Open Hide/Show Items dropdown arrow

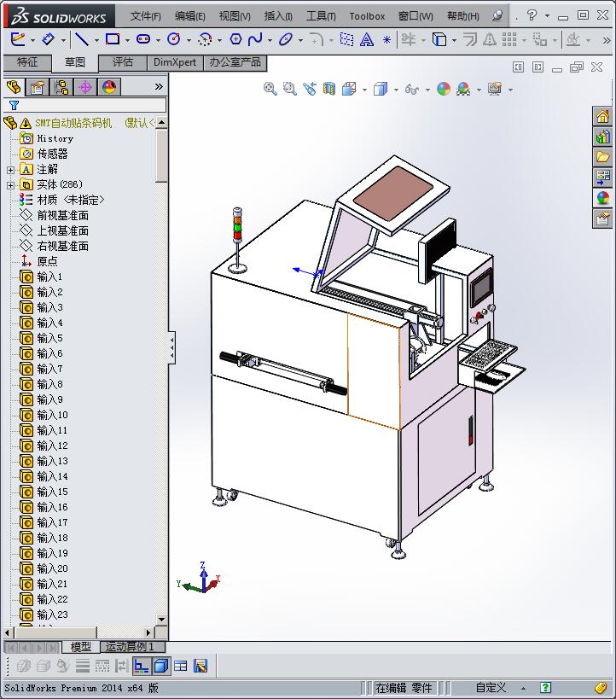pyautogui.click(x=427, y=90)
